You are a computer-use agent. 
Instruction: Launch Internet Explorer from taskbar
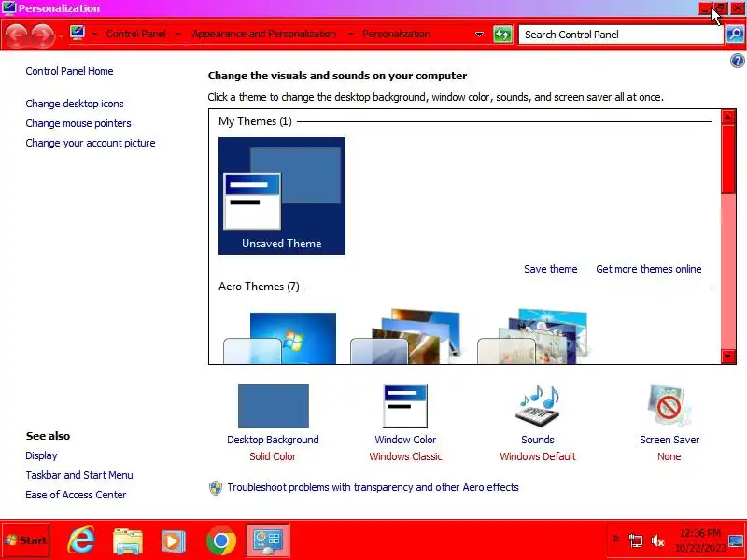[81, 540]
